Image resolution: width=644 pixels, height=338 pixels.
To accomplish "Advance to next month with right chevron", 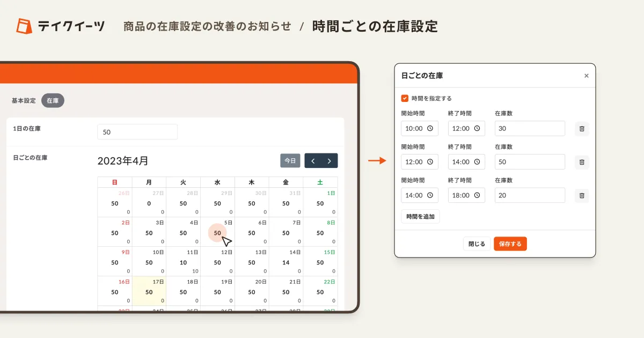I will [330, 160].
